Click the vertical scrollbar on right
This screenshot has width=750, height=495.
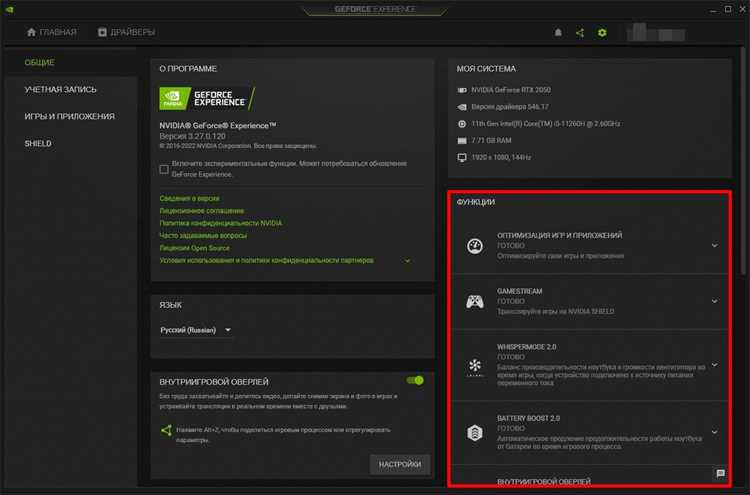(x=743, y=163)
